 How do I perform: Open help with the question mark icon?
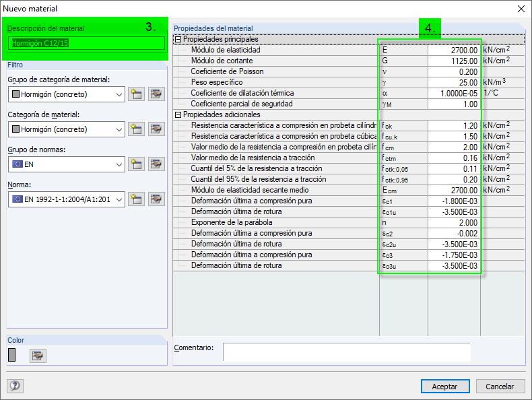pos(15,386)
